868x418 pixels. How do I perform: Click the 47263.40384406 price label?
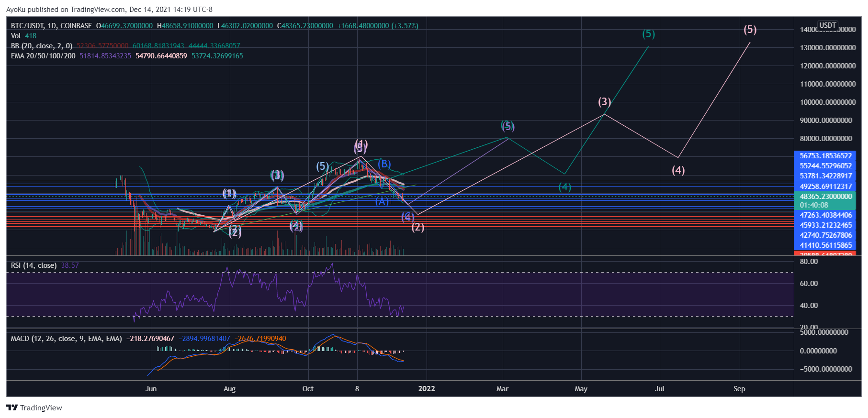tap(825, 215)
